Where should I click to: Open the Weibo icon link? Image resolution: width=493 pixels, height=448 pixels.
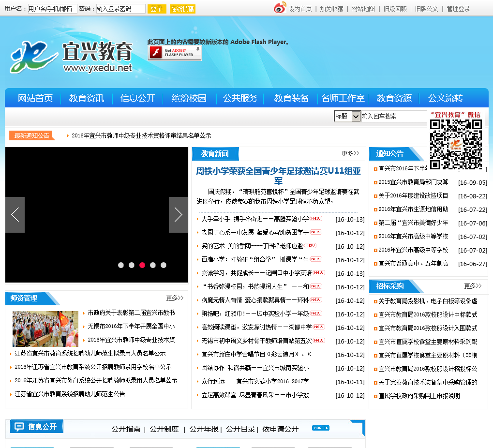click(280, 8)
